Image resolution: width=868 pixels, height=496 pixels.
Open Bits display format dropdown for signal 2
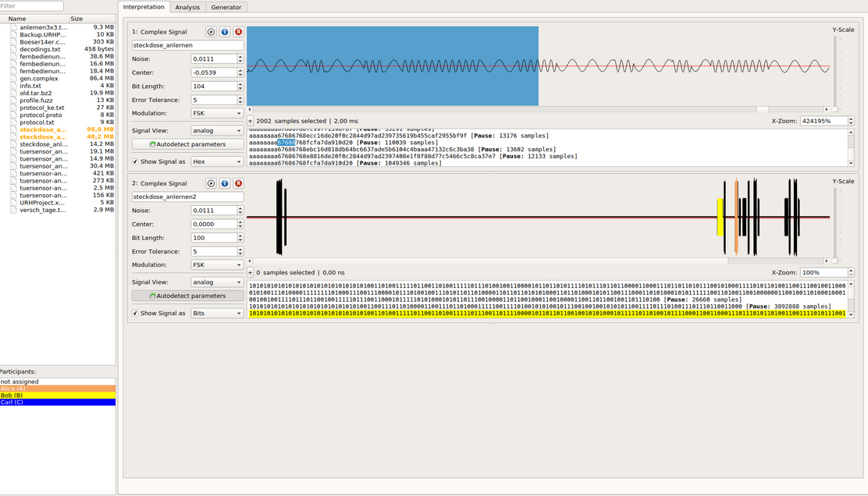[x=217, y=314]
